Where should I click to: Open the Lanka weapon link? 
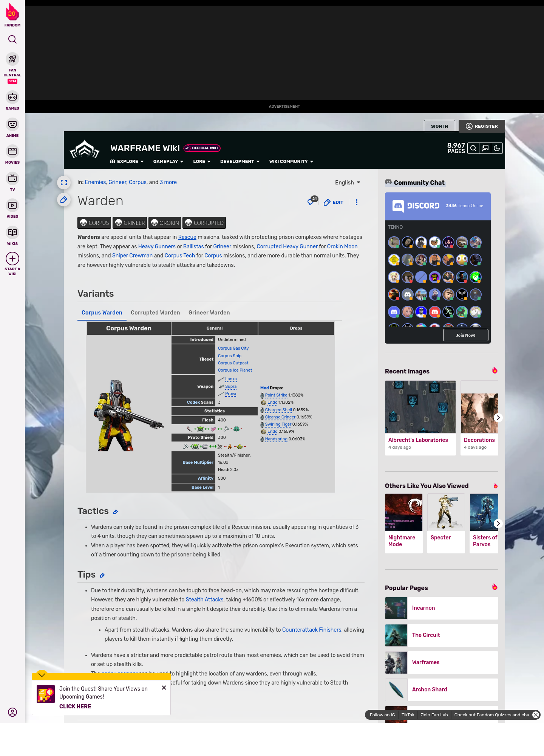pos(231,379)
